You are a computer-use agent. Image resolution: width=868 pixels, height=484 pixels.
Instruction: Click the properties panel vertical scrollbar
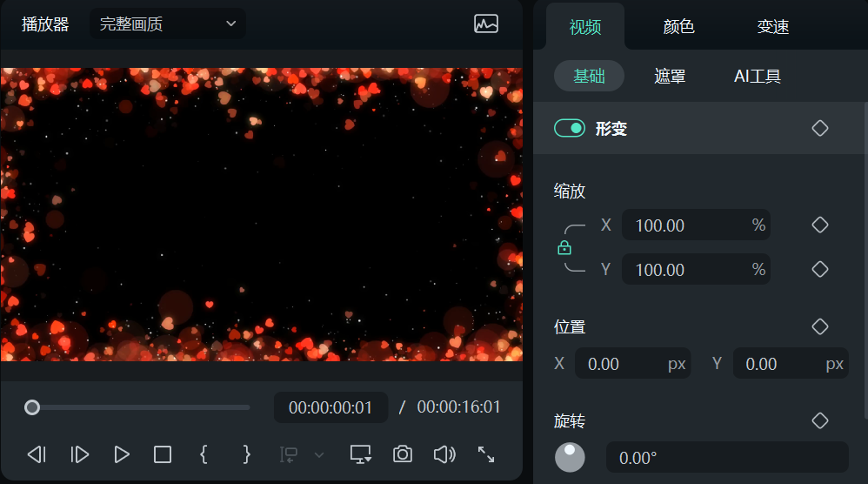click(865, 260)
